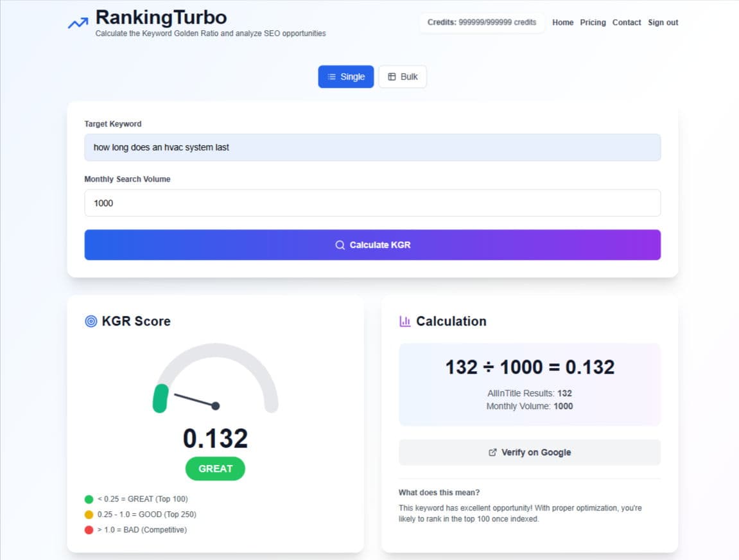Select the 'What does this mean?' heading

point(439,493)
